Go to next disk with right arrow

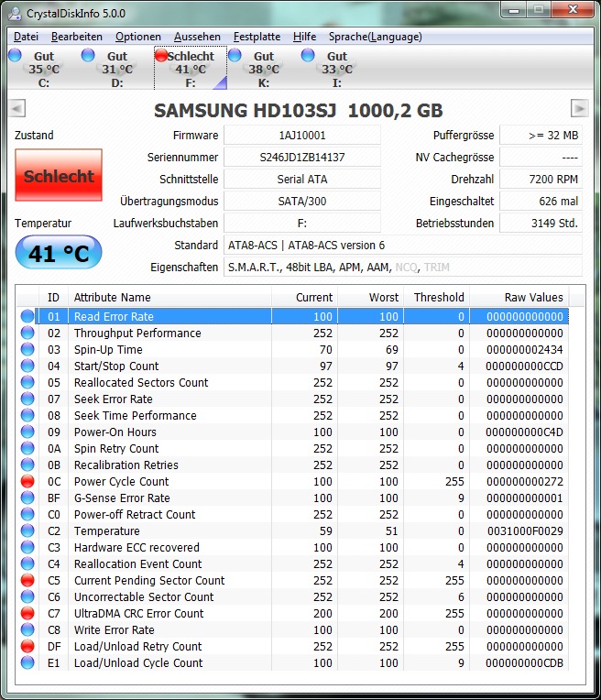(580, 108)
